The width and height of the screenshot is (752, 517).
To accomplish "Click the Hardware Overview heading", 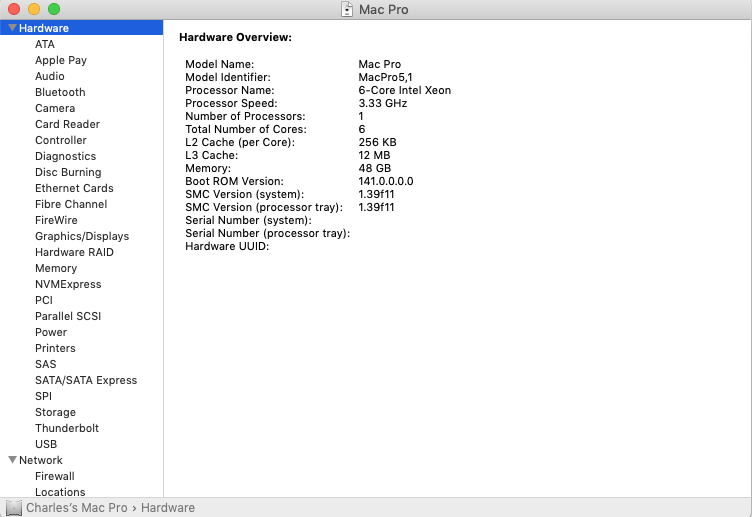I will point(235,37).
